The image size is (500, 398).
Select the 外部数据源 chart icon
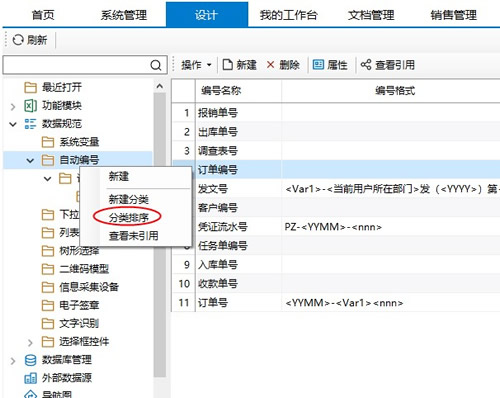[x=30, y=378]
